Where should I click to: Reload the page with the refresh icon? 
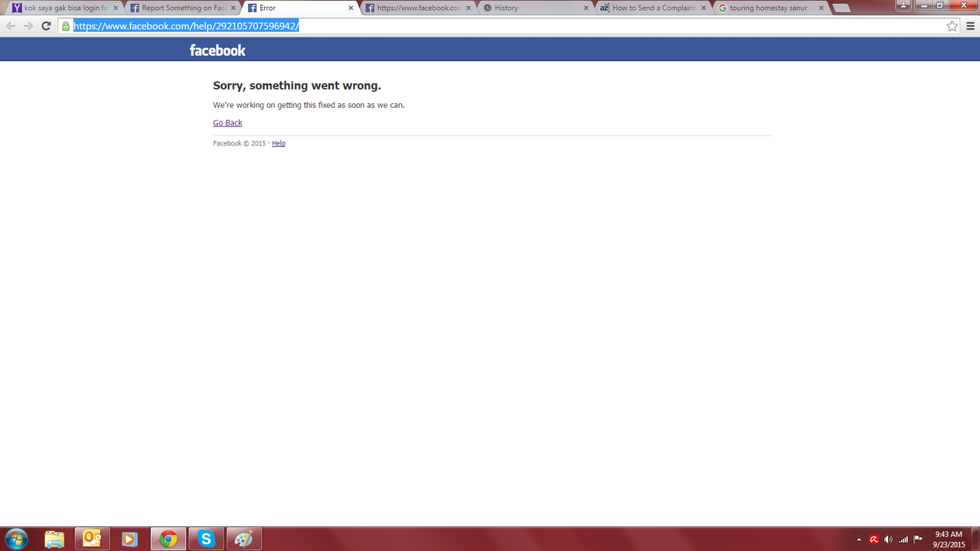click(46, 26)
